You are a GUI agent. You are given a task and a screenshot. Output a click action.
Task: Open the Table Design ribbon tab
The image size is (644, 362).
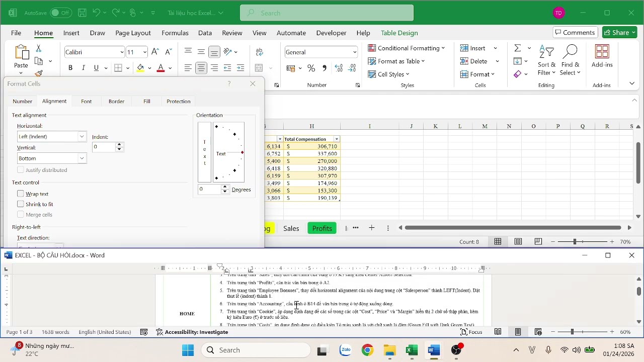[x=399, y=33]
